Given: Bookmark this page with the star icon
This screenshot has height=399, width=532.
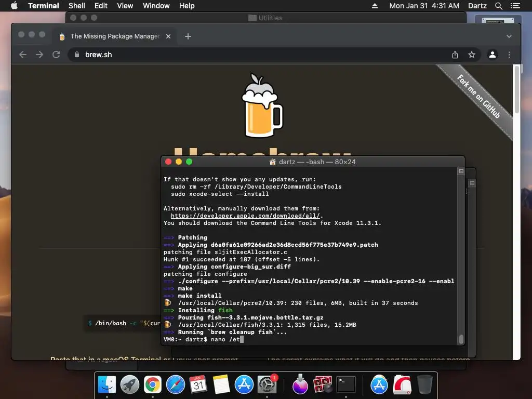Looking at the screenshot, I should [x=472, y=55].
